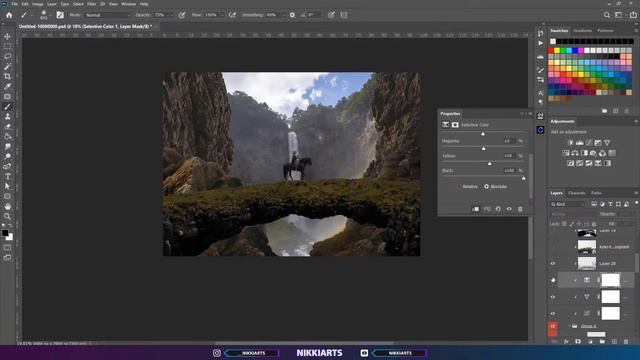640x360 pixels.
Task: Open the layer filter Kind dropdown
Action: pyautogui.click(x=567, y=204)
